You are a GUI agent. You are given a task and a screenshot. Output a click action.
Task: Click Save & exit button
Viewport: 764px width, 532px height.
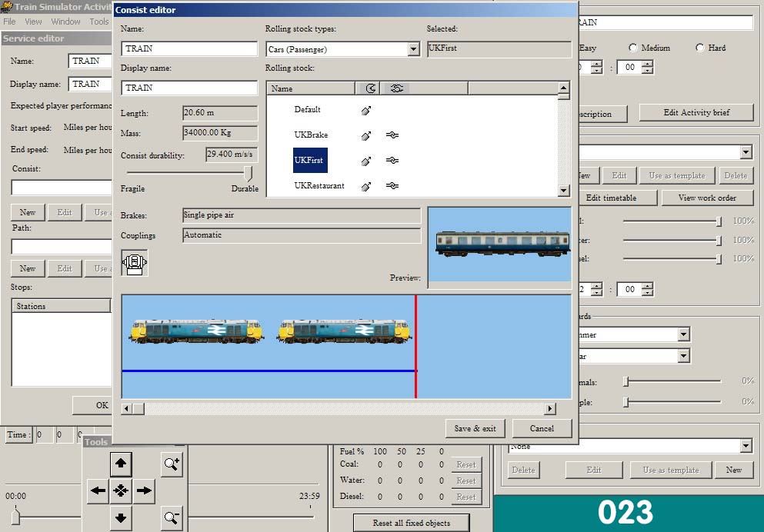[x=475, y=428]
